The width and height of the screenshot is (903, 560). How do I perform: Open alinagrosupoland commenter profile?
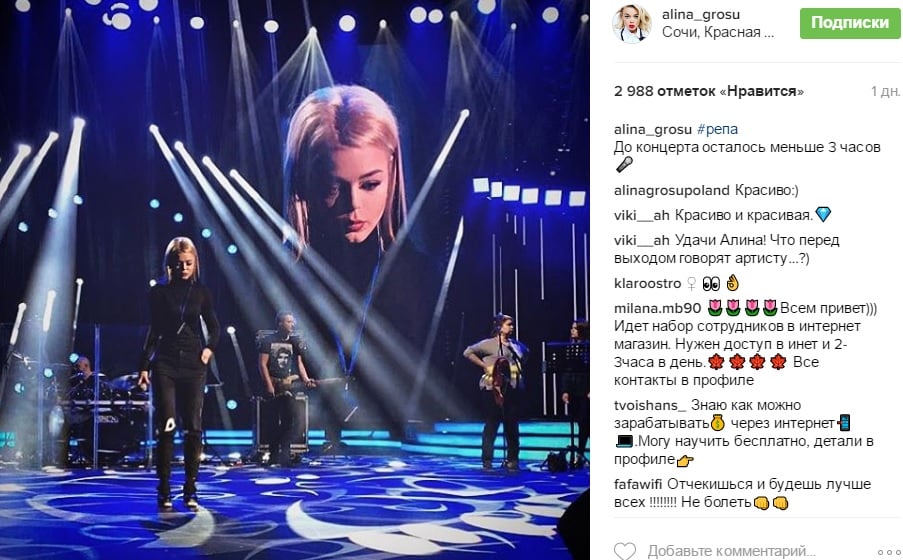672,191
